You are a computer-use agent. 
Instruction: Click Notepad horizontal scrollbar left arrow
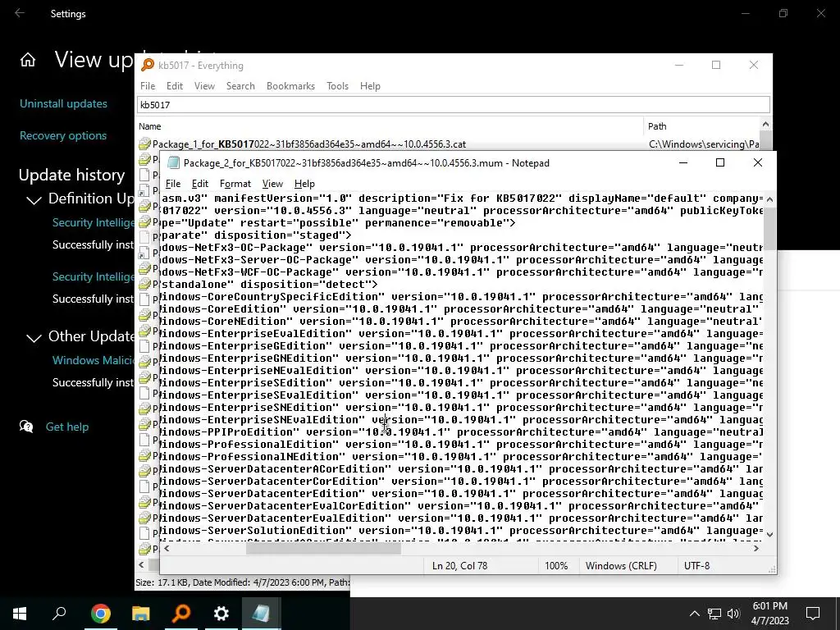(x=167, y=548)
